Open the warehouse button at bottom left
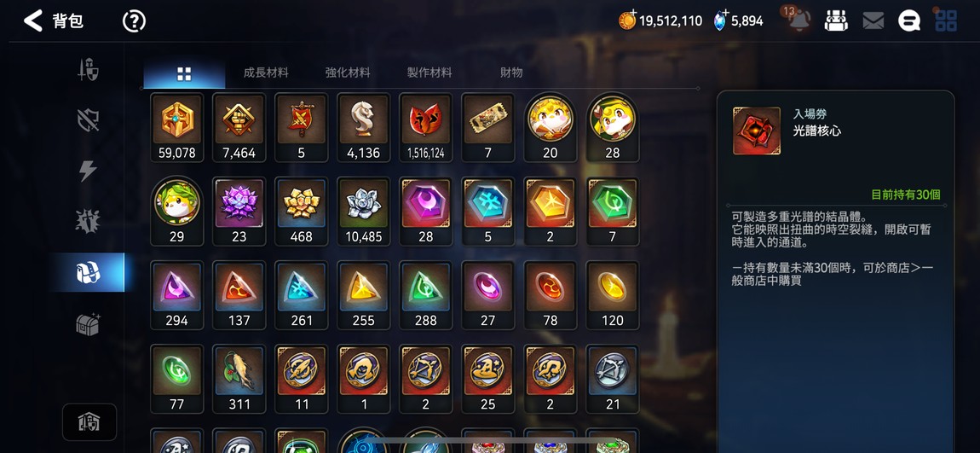 tap(89, 422)
